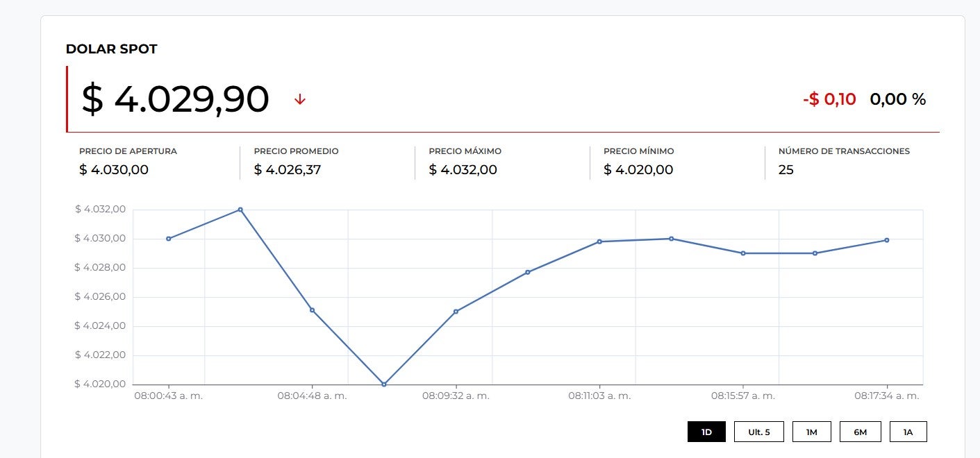Viewport: 980px width, 458px height.
Task: Click the red down arrow trend icon
Action: [x=300, y=99]
